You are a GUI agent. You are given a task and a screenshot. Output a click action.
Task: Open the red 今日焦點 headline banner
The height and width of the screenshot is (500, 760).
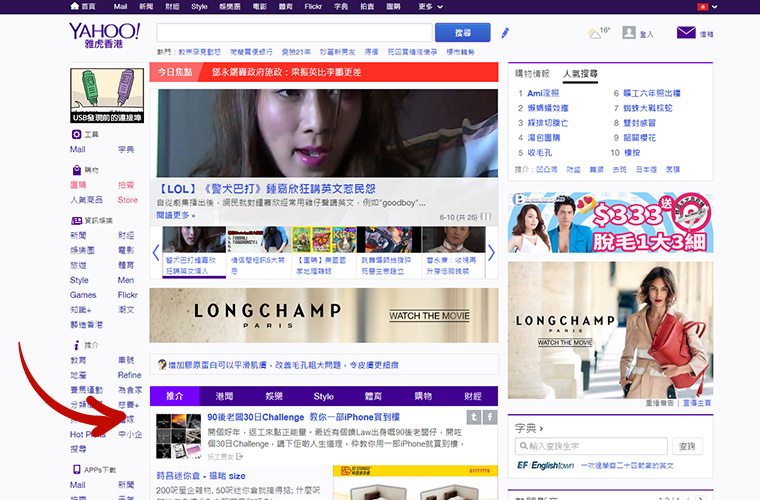tap(324, 72)
